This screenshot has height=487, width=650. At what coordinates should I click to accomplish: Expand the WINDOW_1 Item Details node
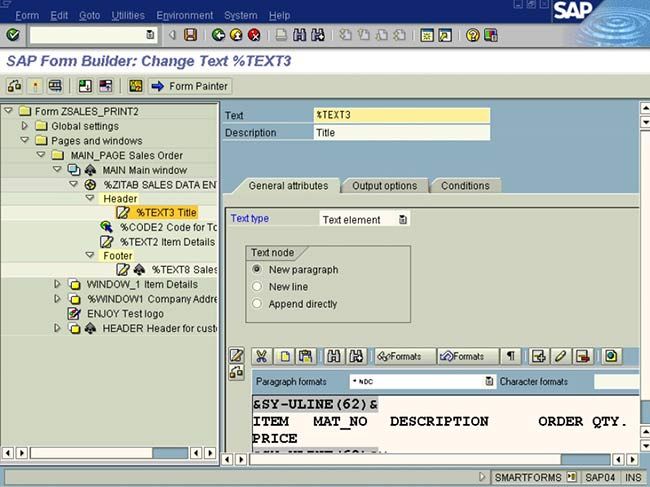click(57, 284)
